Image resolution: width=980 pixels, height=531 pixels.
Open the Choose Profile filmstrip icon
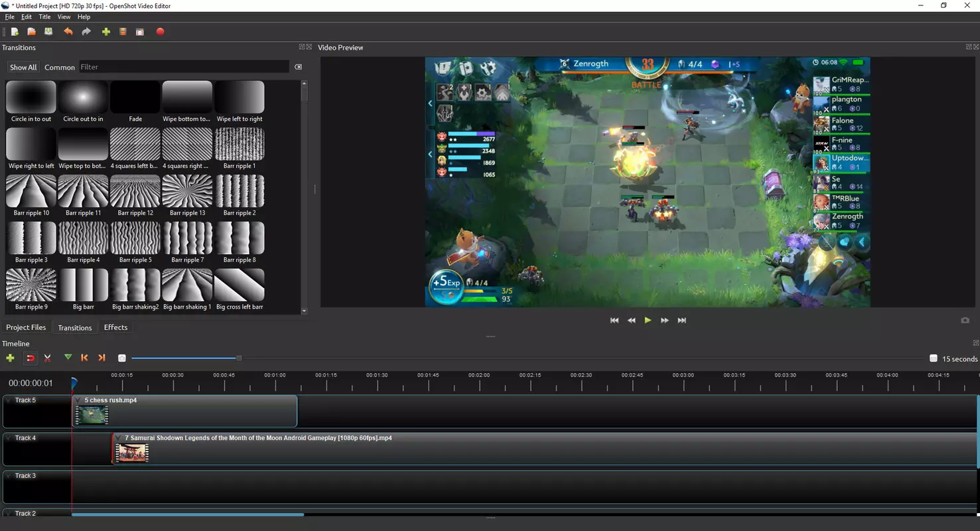(x=123, y=32)
